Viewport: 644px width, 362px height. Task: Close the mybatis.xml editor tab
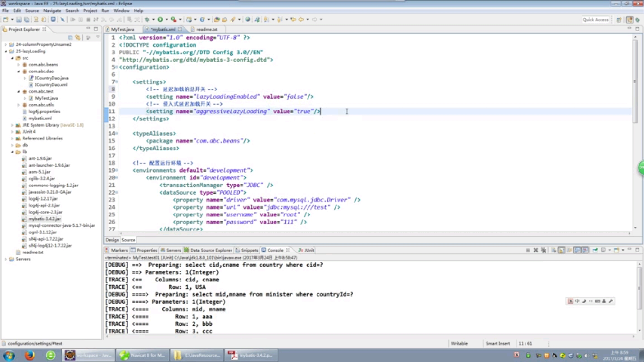click(180, 29)
